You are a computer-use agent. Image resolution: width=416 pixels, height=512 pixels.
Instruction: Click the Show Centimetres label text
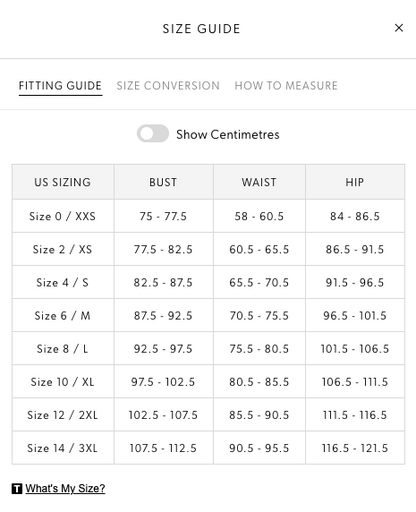pyautogui.click(x=228, y=134)
